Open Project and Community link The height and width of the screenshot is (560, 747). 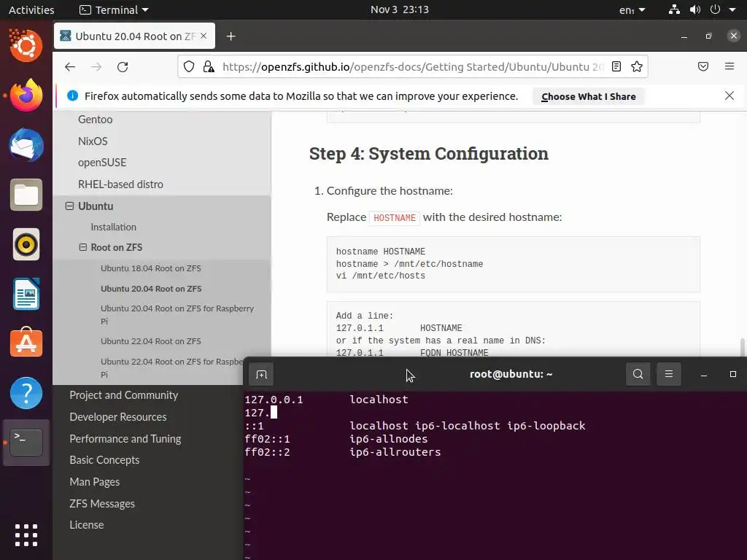click(x=123, y=395)
